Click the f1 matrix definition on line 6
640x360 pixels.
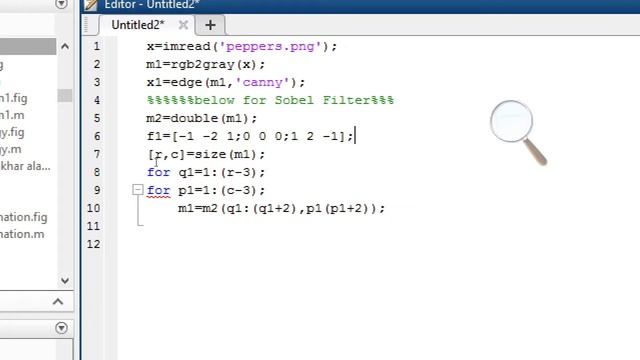coord(250,136)
